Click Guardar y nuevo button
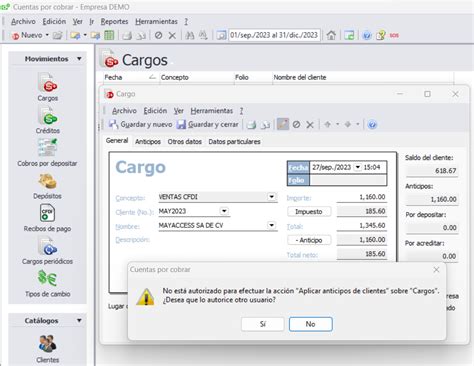This screenshot has height=366, width=474. (140, 125)
